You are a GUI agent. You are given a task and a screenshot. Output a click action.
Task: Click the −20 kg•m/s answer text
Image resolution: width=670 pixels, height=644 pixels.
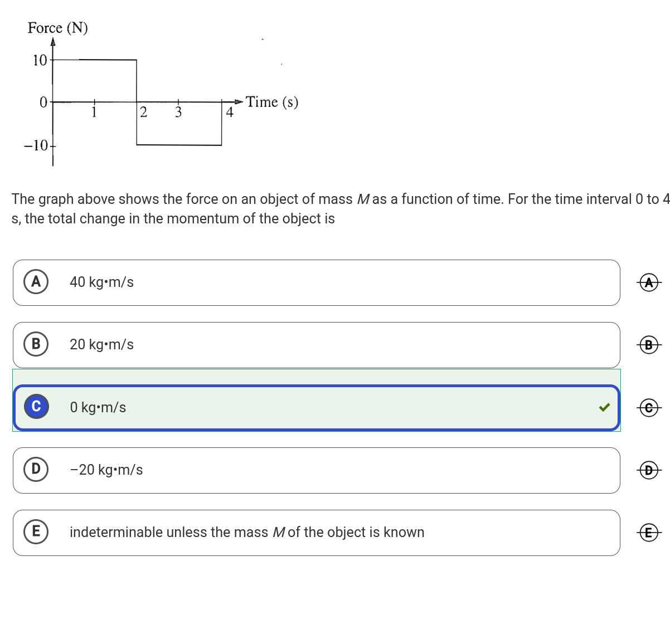click(x=106, y=470)
